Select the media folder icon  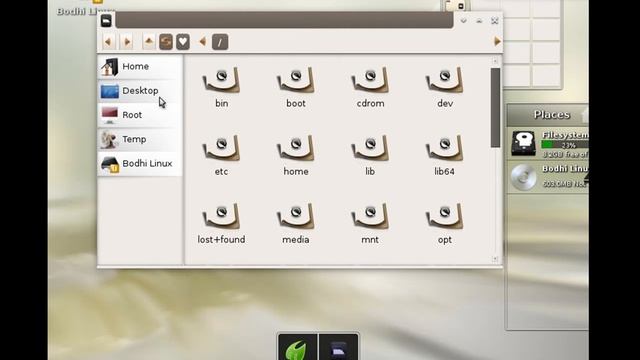296,217
